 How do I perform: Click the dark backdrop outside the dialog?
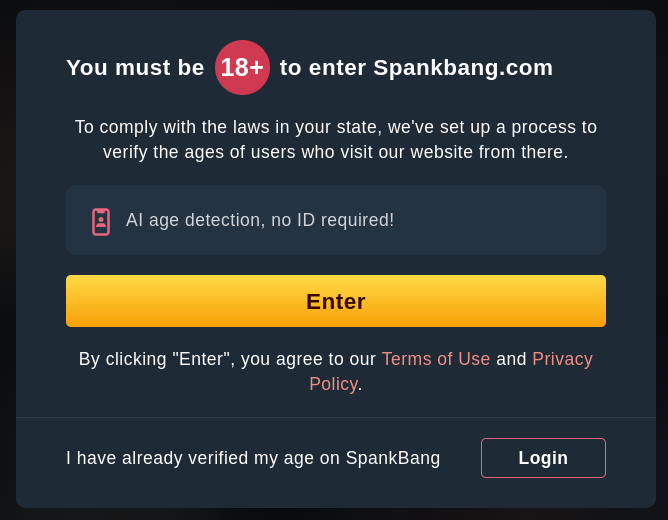7,260
